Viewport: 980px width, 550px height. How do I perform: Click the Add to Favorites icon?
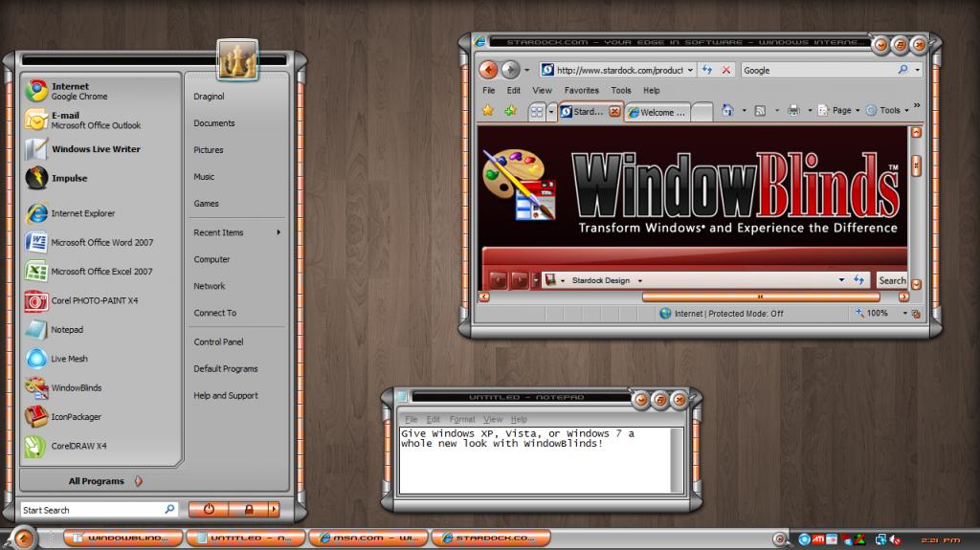pos(510,111)
